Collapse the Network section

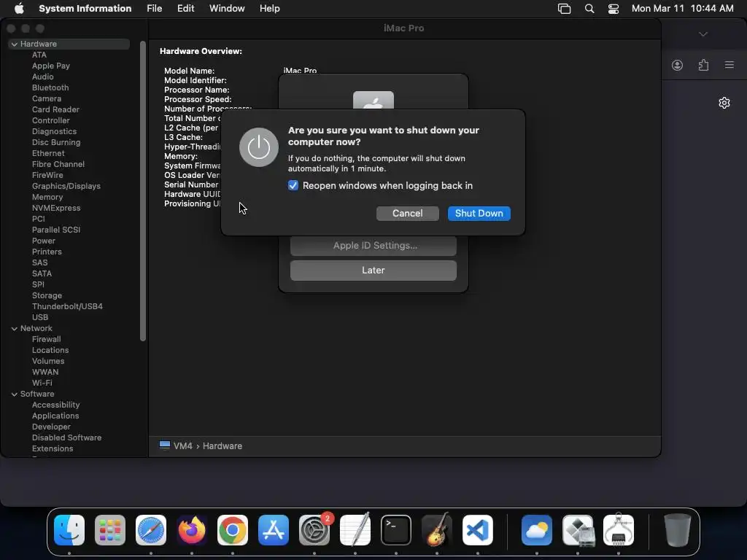pos(15,329)
